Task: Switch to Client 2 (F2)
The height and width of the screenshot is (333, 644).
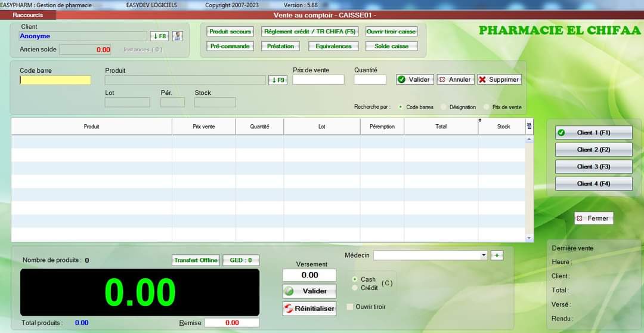Action: pyautogui.click(x=593, y=150)
